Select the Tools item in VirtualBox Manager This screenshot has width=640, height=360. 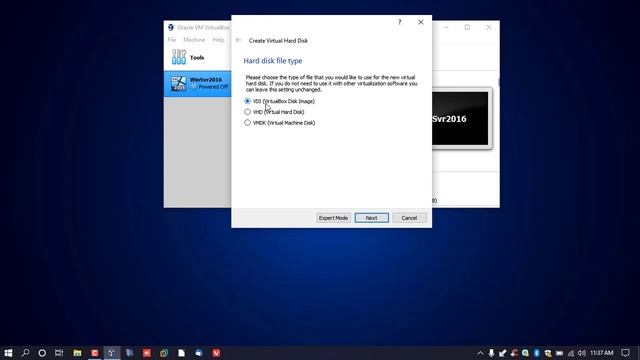198,58
